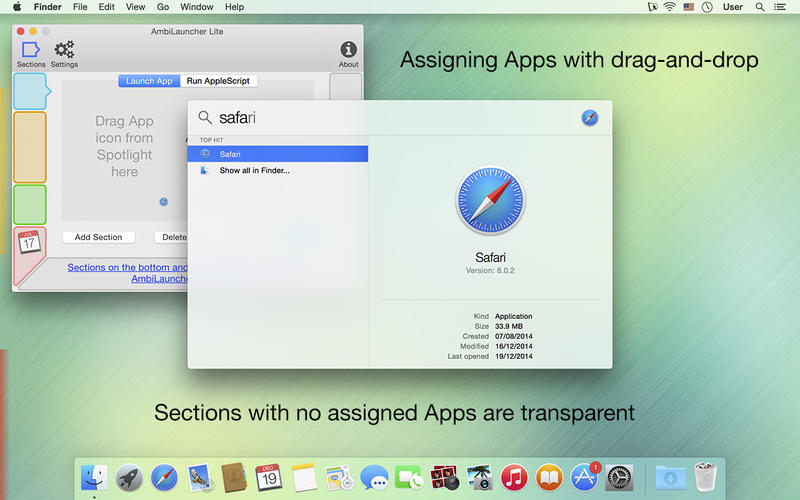The image size is (800, 500).
Task: Open iPhoto in the Dock
Action: pyautogui.click(x=479, y=478)
